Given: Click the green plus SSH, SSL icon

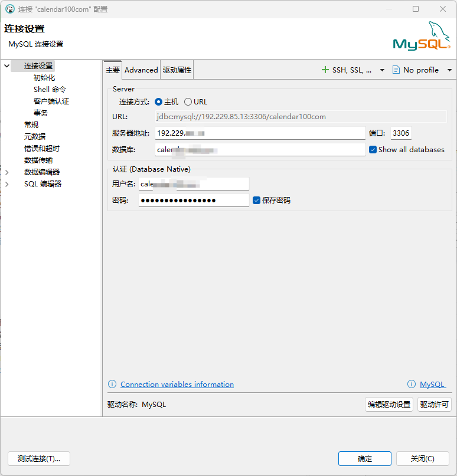Looking at the screenshot, I should pos(325,70).
